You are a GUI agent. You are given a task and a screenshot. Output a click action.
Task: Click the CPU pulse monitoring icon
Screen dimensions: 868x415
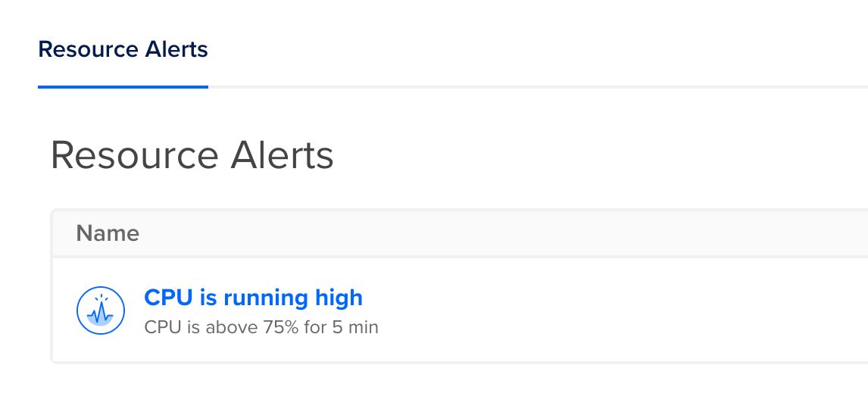coord(100,310)
